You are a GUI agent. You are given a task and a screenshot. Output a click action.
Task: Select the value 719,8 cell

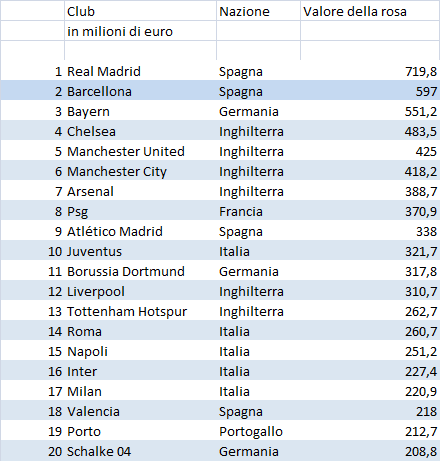pyautogui.click(x=370, y=71)
